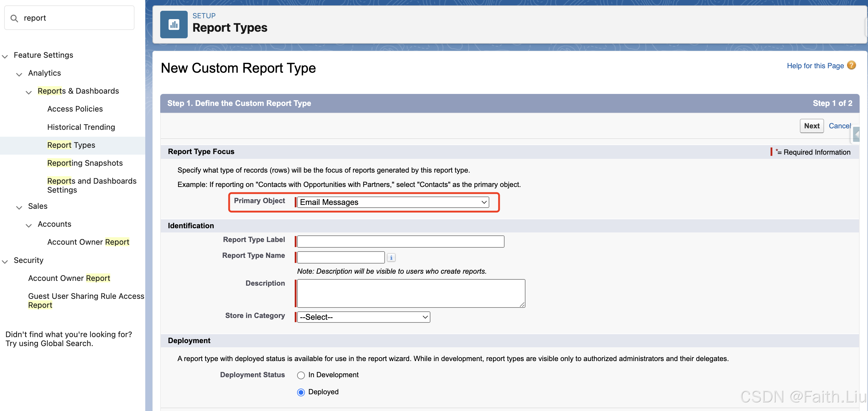868x411 pixels.
Task: Focus the Report Type Name field
Action: click(x=341, y=257)
